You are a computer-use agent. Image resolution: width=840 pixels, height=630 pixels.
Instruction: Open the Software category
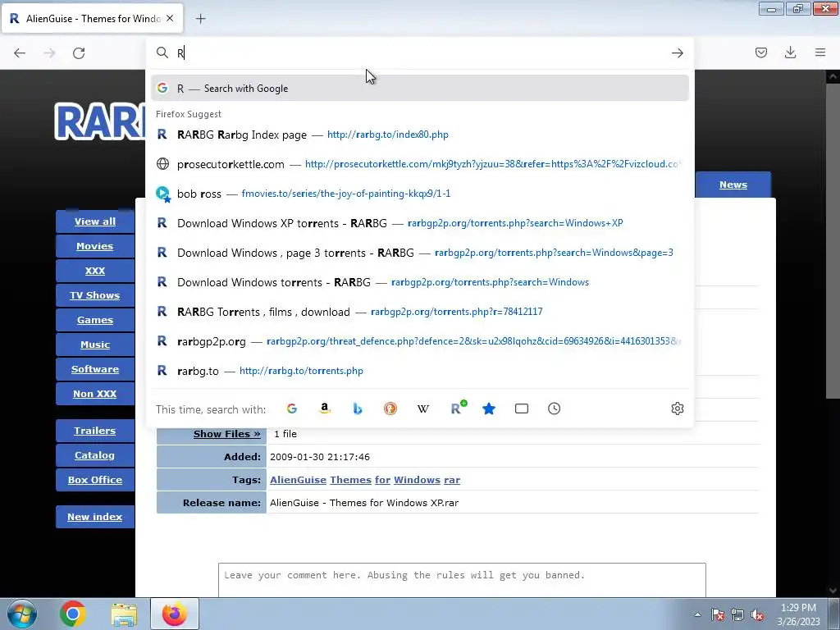95,369
